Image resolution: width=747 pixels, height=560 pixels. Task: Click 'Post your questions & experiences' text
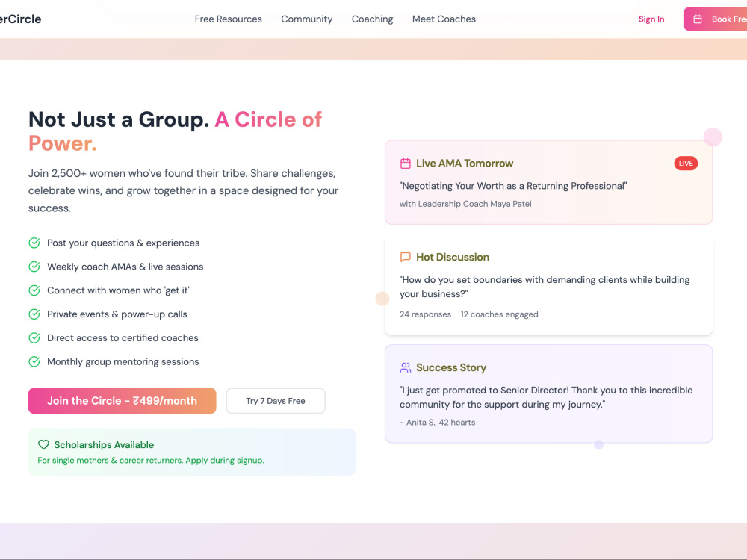pyautogui.click(x=123, y=243)
